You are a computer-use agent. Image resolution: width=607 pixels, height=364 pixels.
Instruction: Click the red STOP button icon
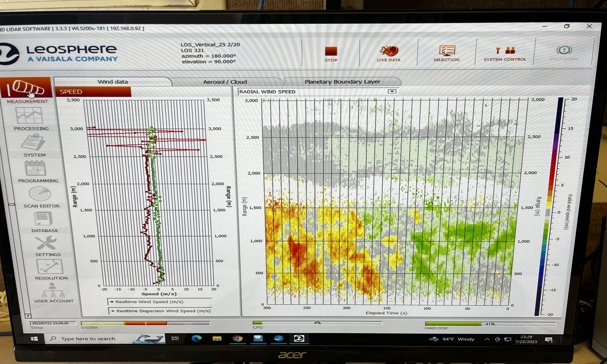click(x=331, y=52)
